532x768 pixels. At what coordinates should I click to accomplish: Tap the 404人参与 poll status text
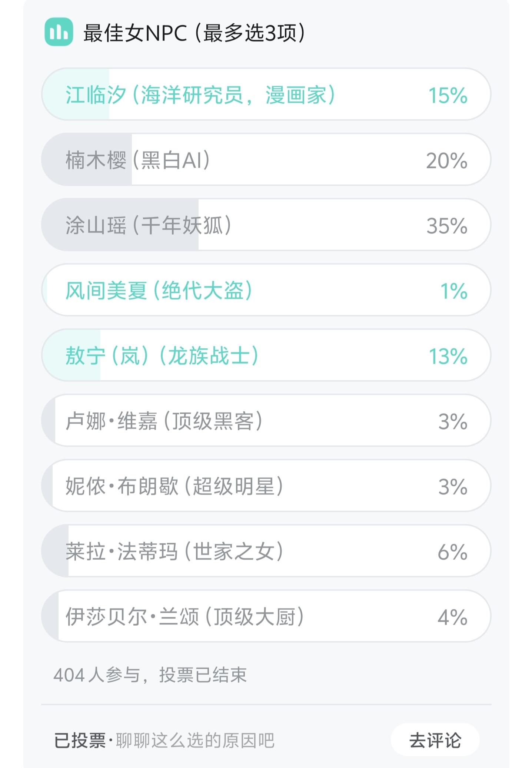[150, 675]
